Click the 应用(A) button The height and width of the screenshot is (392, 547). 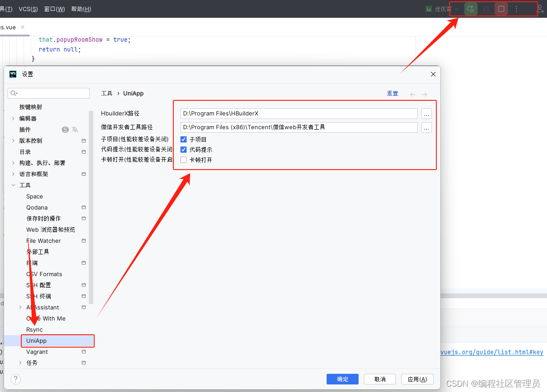pyautogui.click(x=417, y=379)
